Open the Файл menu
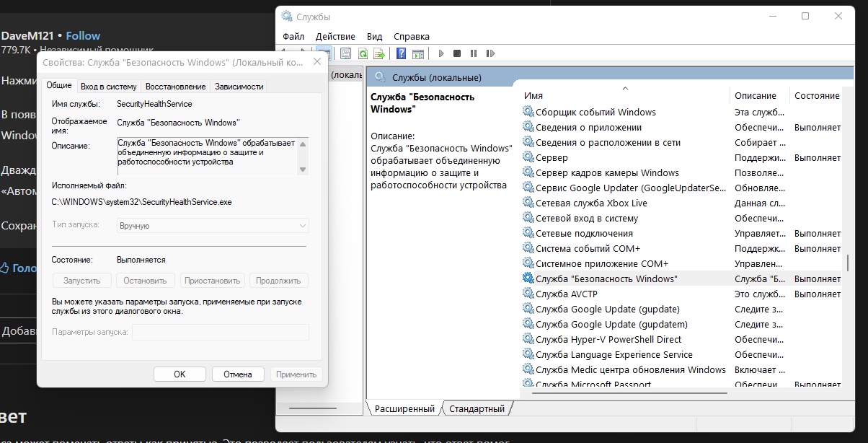Image resolution: width=868 pixels, height=443 pixels. click(x=293, y=36)
